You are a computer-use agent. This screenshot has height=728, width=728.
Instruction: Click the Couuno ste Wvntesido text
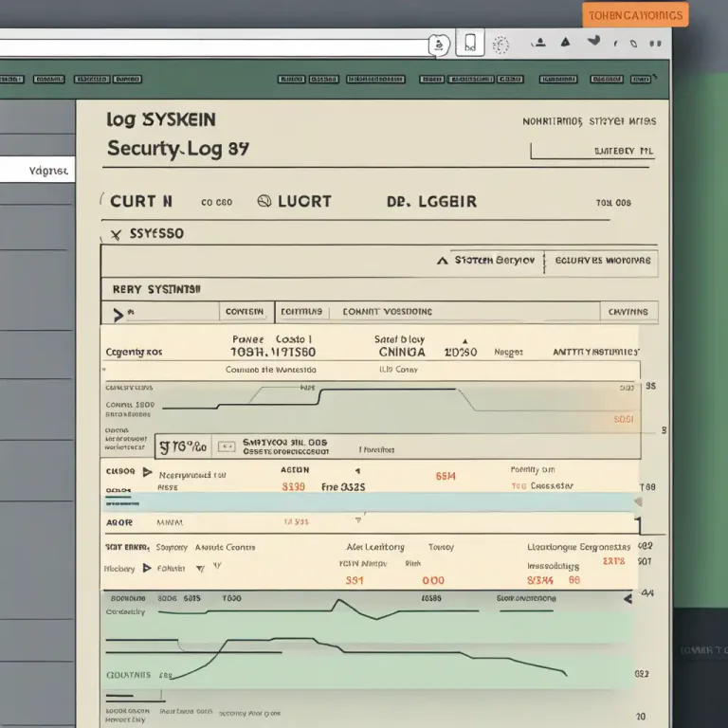click(271, 370)
